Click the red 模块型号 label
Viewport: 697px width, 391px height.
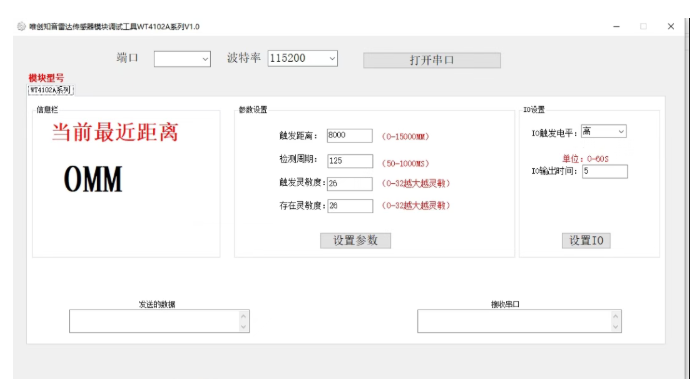coord(46,78)
